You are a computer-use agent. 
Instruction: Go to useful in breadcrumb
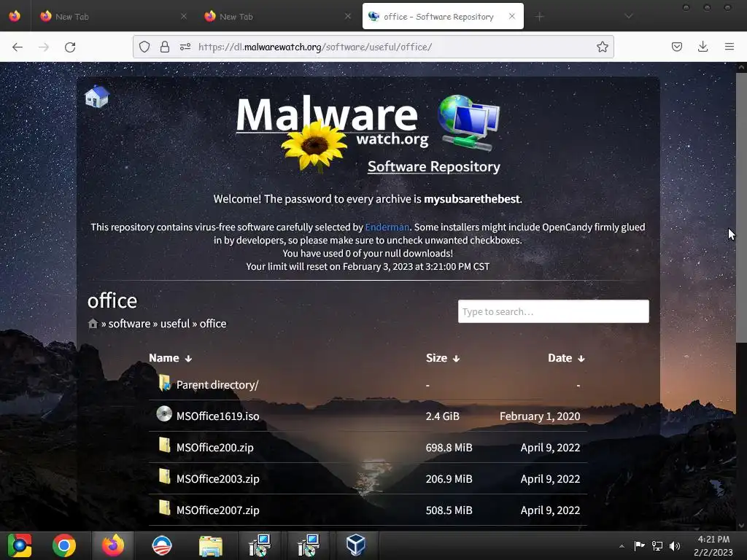(175, 324)
